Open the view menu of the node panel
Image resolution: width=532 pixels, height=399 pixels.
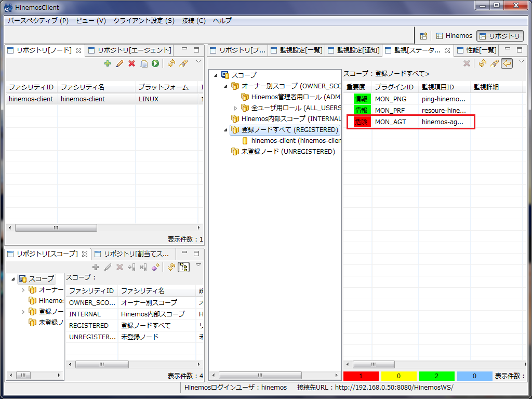coord(199,61)
